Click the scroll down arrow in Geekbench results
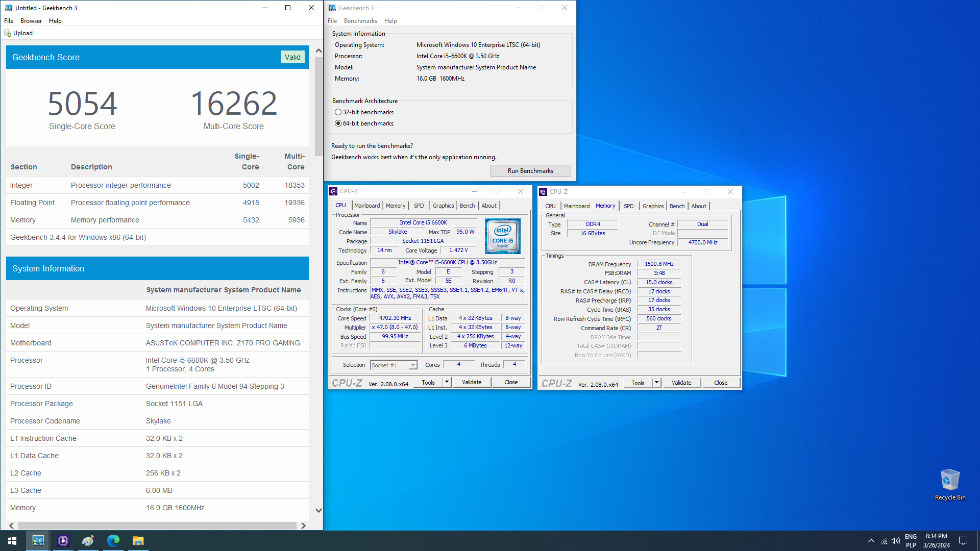This screenshot has height=551, width=980. pyautogui.click(x=318, y=510)
